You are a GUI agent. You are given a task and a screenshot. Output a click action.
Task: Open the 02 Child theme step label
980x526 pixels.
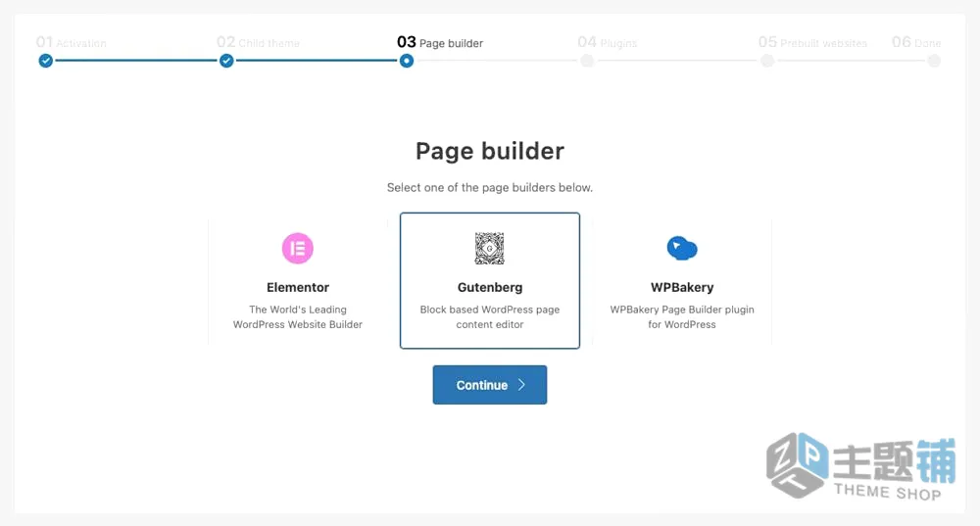point(258,42)
